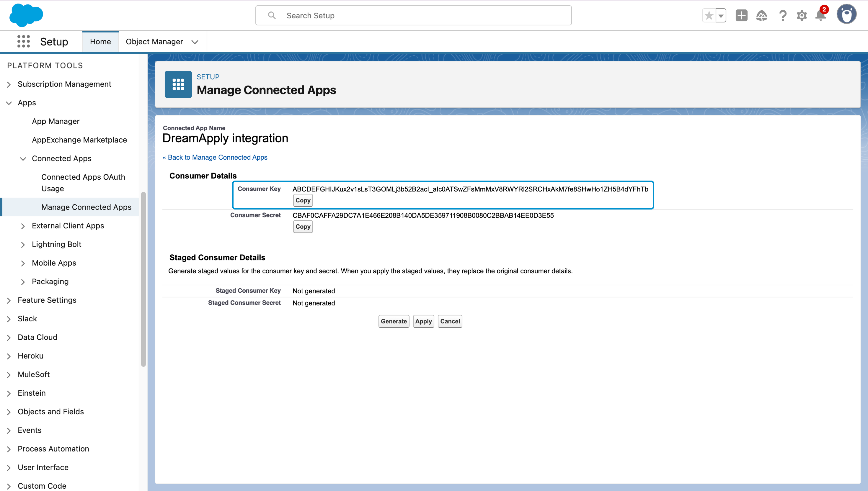Expand the Heroku section
Screen dimensions: 868x491
coord(9,356)
